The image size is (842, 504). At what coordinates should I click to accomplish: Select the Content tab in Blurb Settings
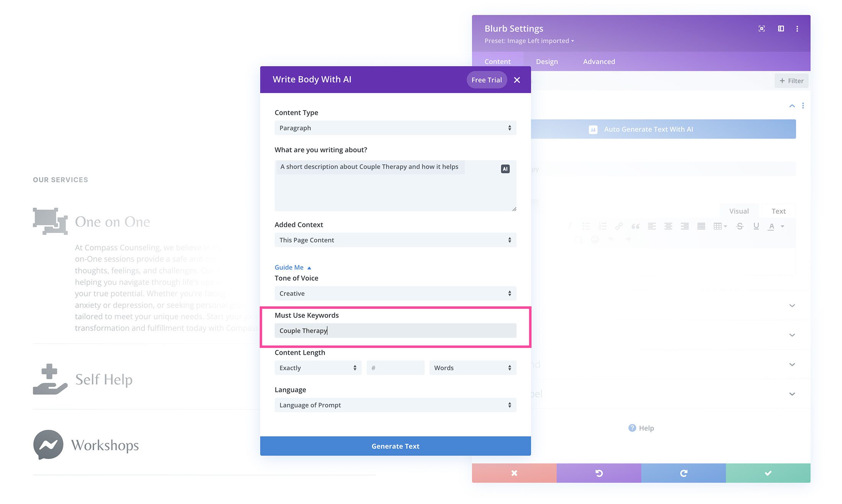point(498,61)
